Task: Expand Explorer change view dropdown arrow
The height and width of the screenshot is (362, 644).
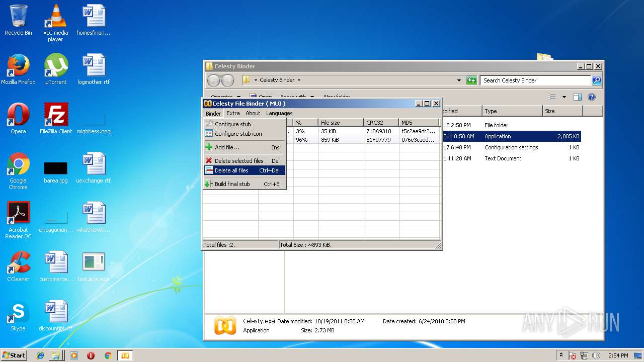Action: click(564, 97)
